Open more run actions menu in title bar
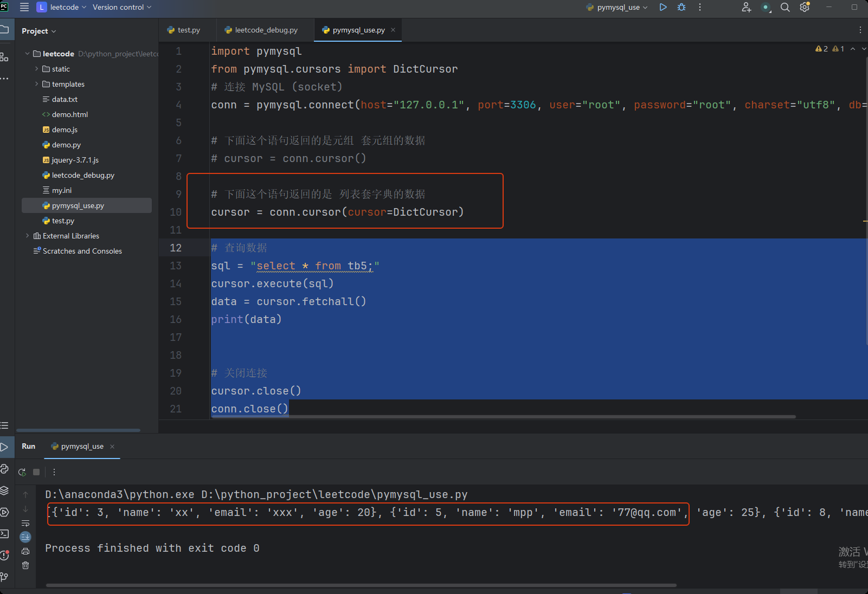Image resolution: width=868 pixels, height=594 pixels. (x=700, y=7)
